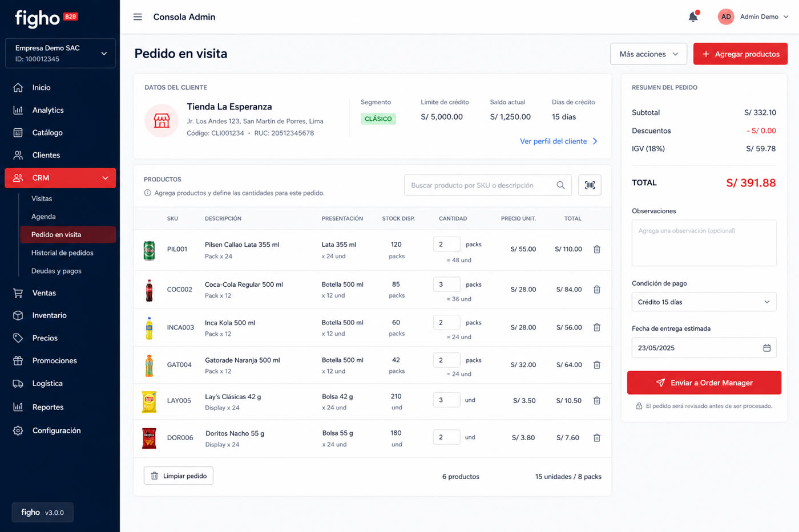Open the notifications bell
This screenshot has width=799, height=532.
click(693, 17)
